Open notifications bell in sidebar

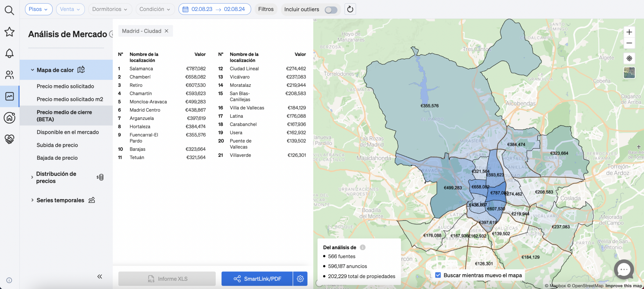point(9,53)
